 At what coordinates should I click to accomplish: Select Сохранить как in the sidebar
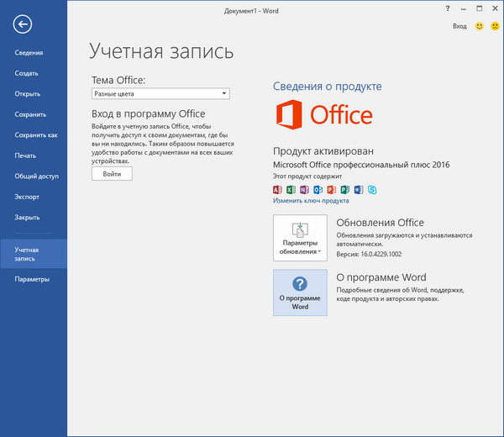(x=36, y=134)
